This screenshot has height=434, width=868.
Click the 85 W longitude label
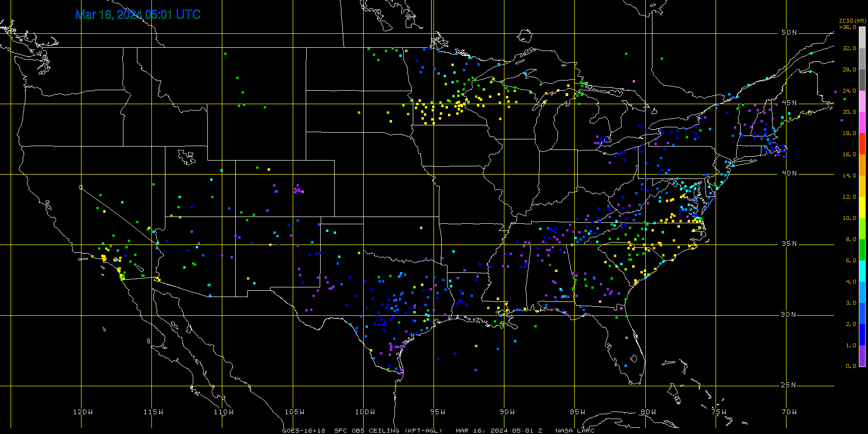pyautogui.click(x=578, y=412)
